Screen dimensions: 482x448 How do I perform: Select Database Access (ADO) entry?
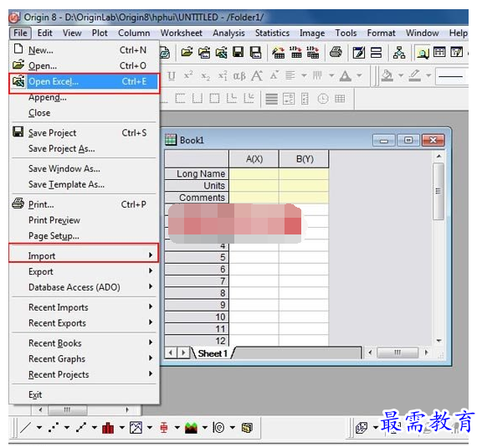click(x=84, y=287)
